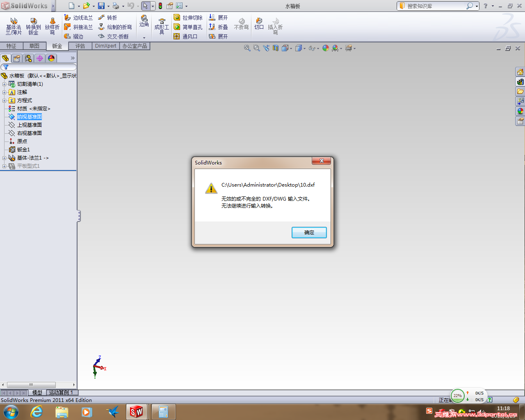Select 原点 in the feature tree

tap(22, 142)
